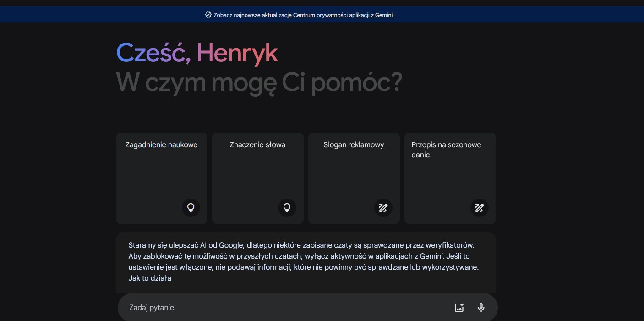Click the privacy notice paragraph about weryfikatorów
This screenshot has width=644, height=321.
pyautogui.click(x=303, y=256)
